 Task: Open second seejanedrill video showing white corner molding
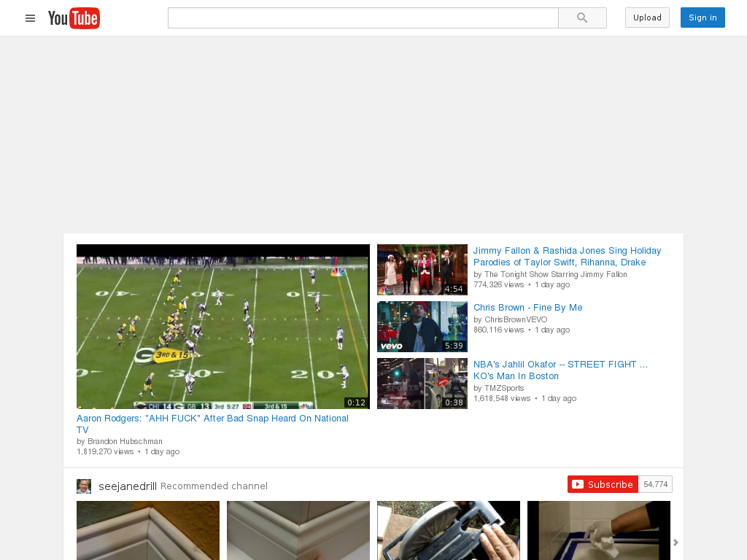(298, 530)
